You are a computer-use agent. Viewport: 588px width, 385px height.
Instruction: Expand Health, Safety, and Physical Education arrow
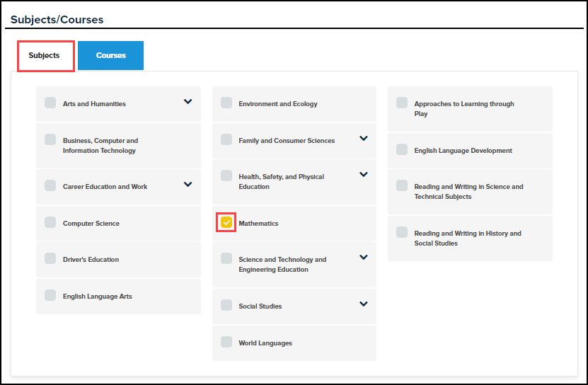tap(364, 175)
